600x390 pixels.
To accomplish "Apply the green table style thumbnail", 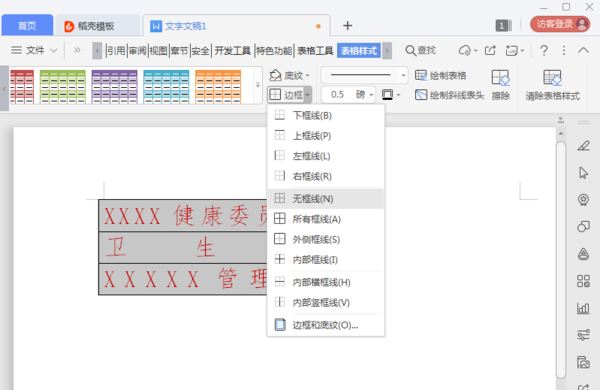I will pos(63,87).
